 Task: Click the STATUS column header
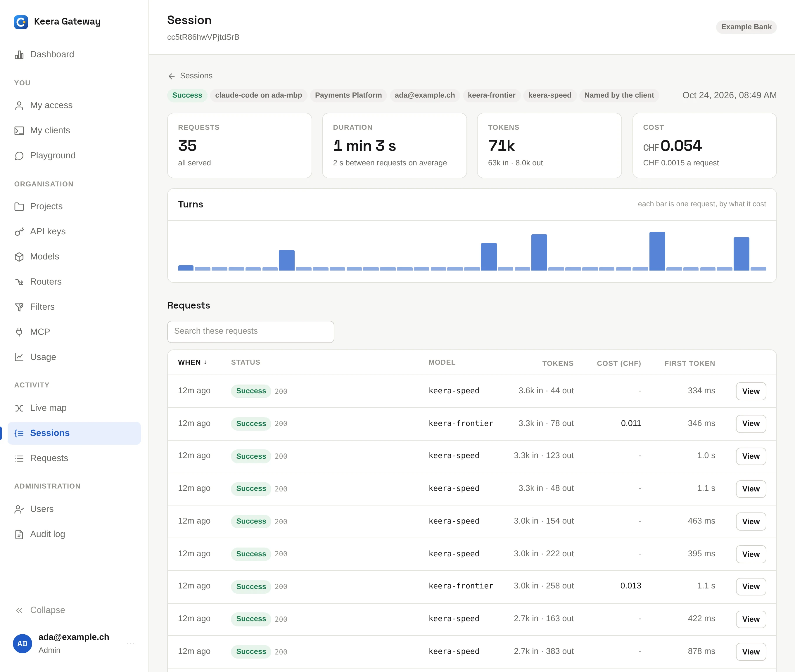coord(246,362)
